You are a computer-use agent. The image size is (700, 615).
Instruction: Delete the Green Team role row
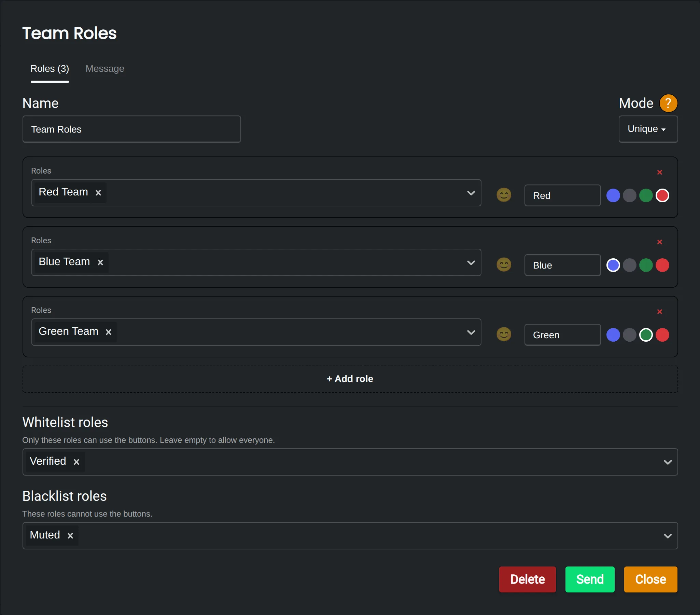coord(660,312)
